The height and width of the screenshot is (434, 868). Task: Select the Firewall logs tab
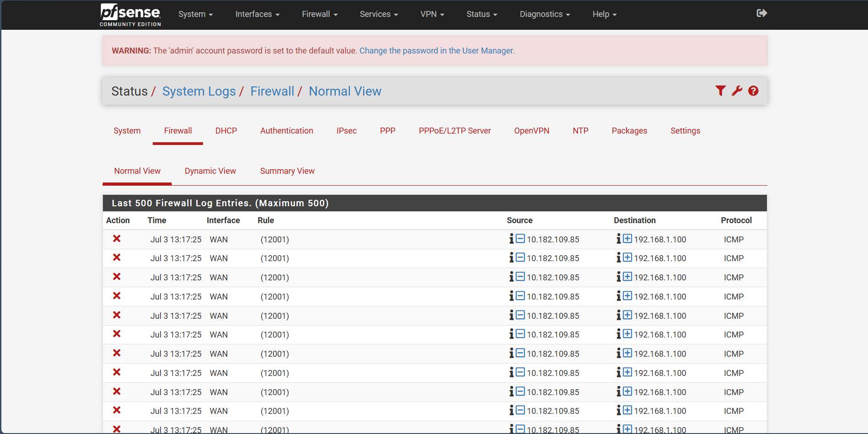(x=178, y=131)
